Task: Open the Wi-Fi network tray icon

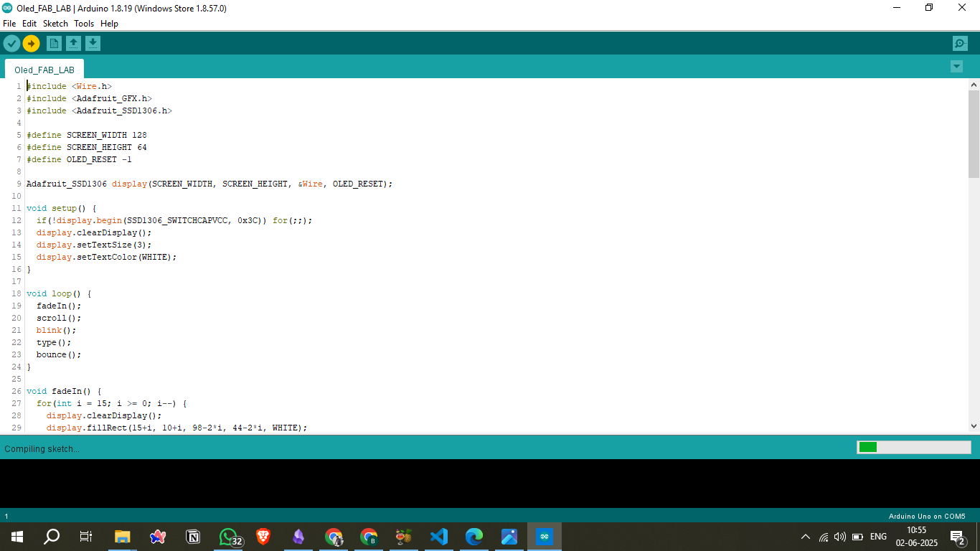Action: tap(823, 537)
